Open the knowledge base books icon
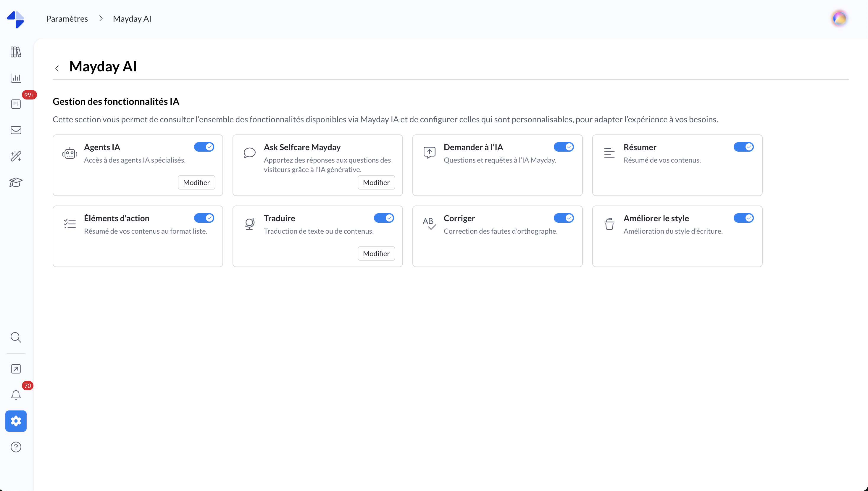 (16, 52)
